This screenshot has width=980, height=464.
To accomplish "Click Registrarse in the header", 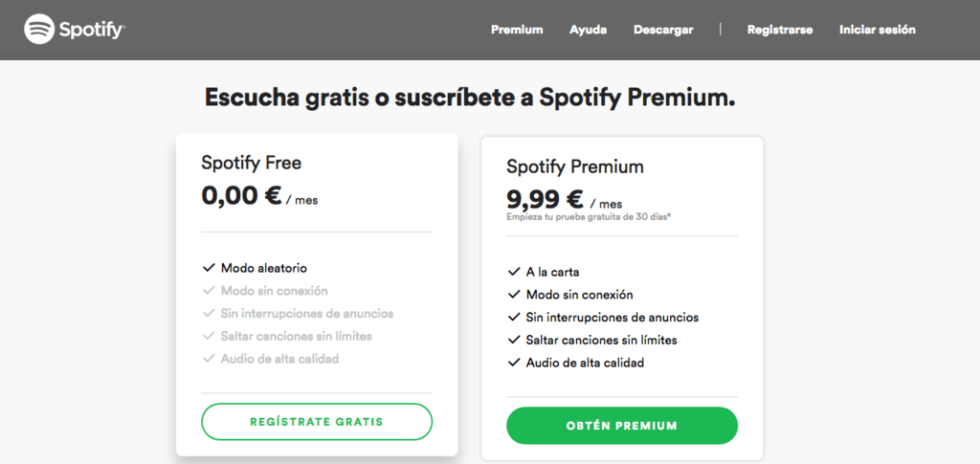I will (780, 30).
